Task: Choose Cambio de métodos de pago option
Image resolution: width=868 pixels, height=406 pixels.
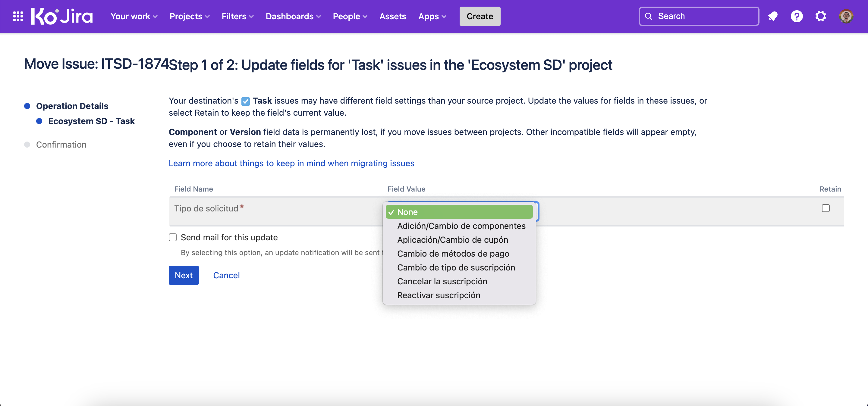Action: [453, 254]
